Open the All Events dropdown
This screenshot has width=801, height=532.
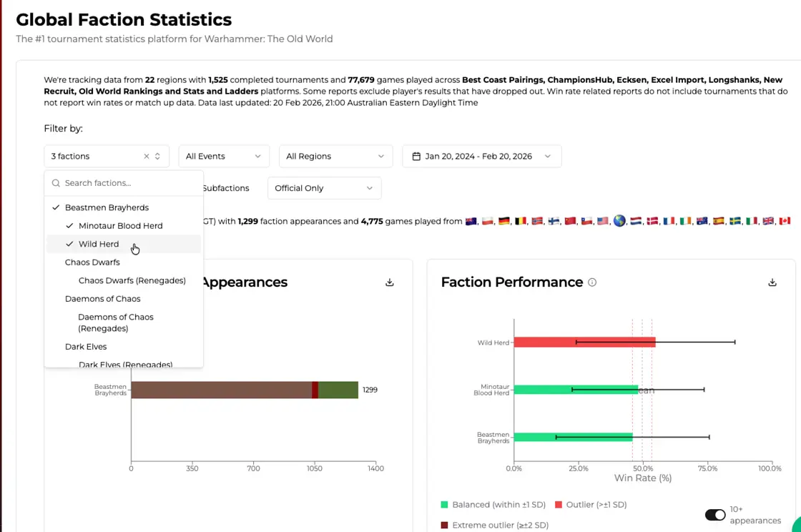tap(224, 156)
